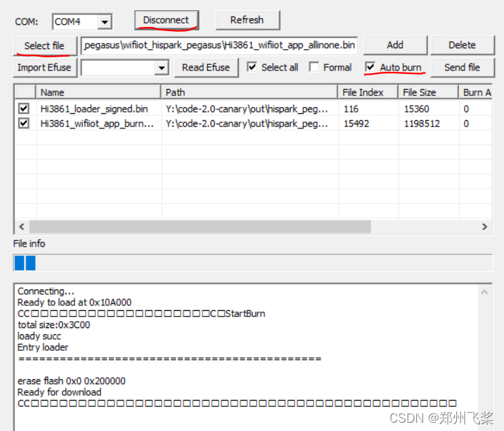
Task: Click the 'Connecting...' log line
Action: [46, 291]
